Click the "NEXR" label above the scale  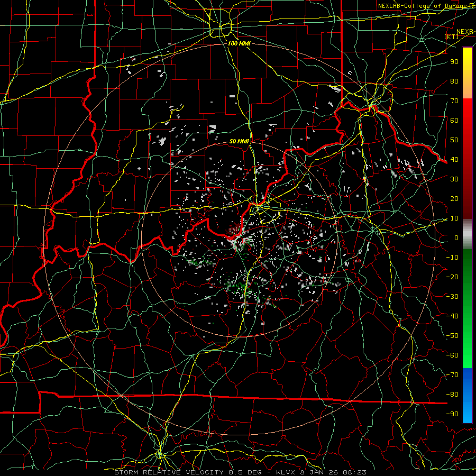pos(464,32)
